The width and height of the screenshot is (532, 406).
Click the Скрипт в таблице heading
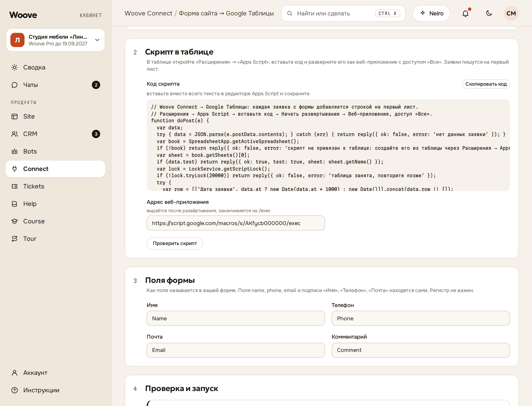click(x=179, y=52)
